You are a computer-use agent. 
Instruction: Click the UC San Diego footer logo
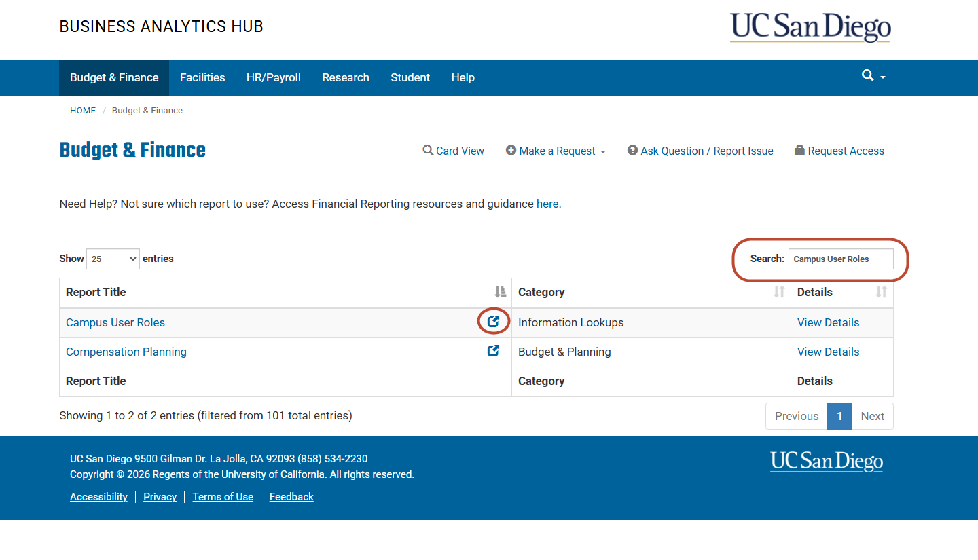click(826, 462)
